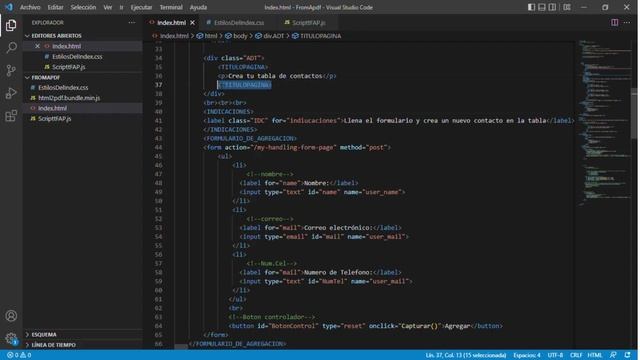Open editor More Actions ellipsis

[627, 22]
